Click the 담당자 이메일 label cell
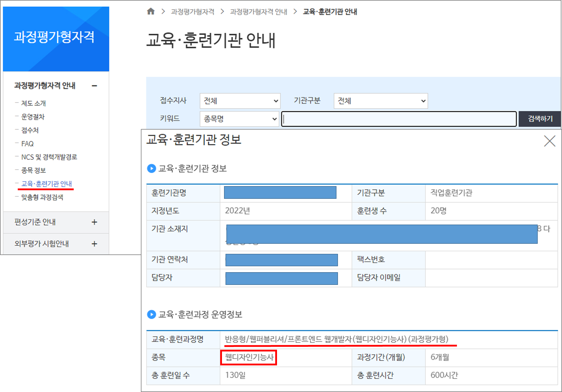Image resolution: width=562 pixels, height=392 pixels. [x=389, y=278]
